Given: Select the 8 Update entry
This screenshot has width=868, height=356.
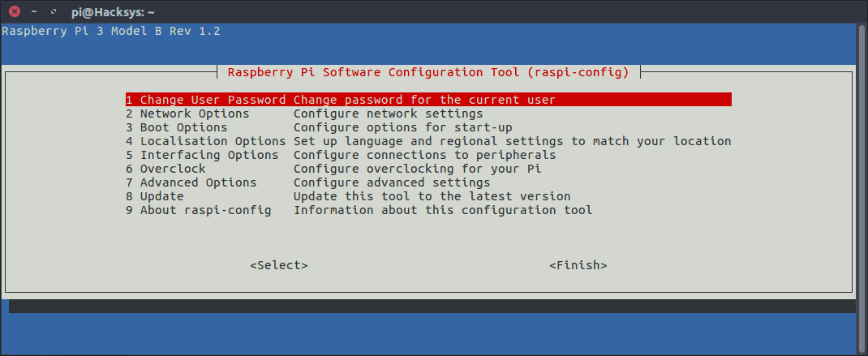Looking at the screenshot, I should (x=154, y=196).
